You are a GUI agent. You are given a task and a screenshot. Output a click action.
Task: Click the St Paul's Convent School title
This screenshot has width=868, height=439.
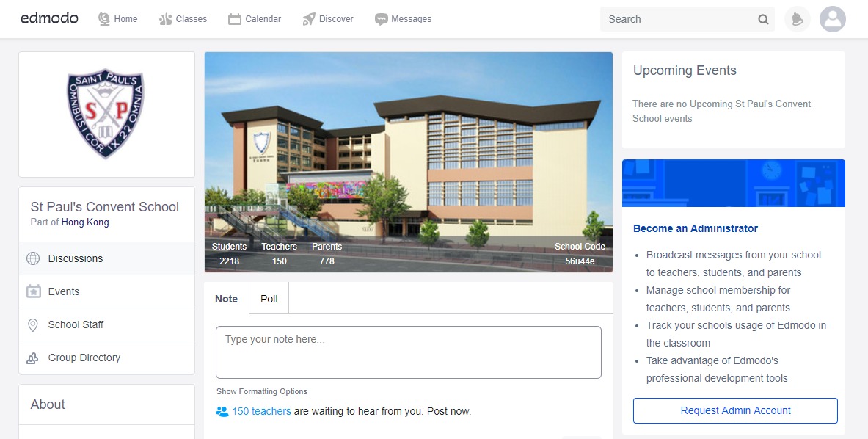click(105, 207)
